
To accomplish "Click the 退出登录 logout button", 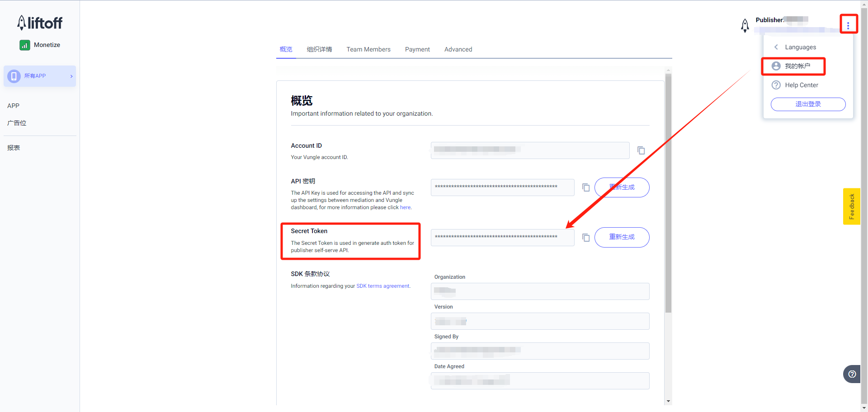I will coord(808,104).
